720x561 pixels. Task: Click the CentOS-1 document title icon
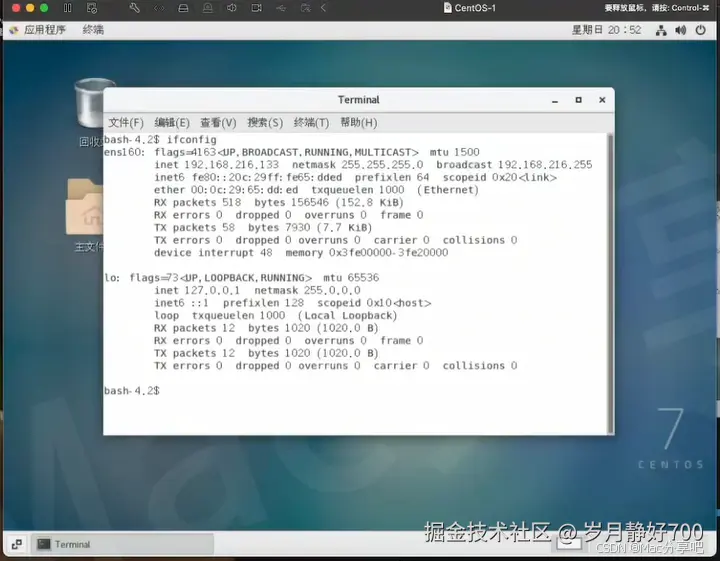(x=447, y=8)
